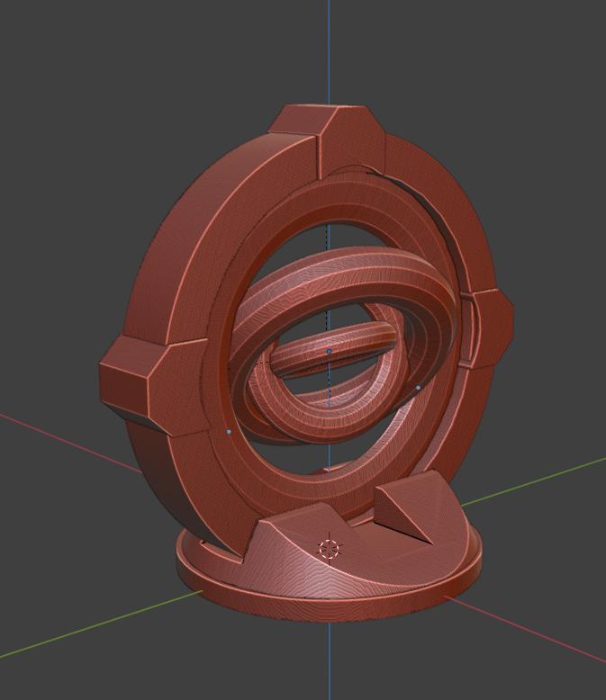Select the outer ring's left protruding block
The height and width of the screenshot is (700, 606).
click(x=152, y=386)
